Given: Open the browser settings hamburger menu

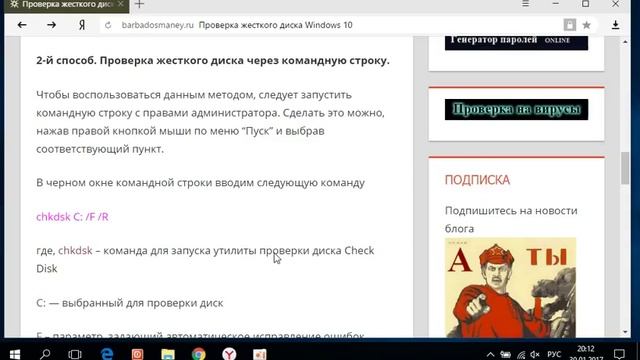Looking at the screenshot, I should tap(526, 4).
